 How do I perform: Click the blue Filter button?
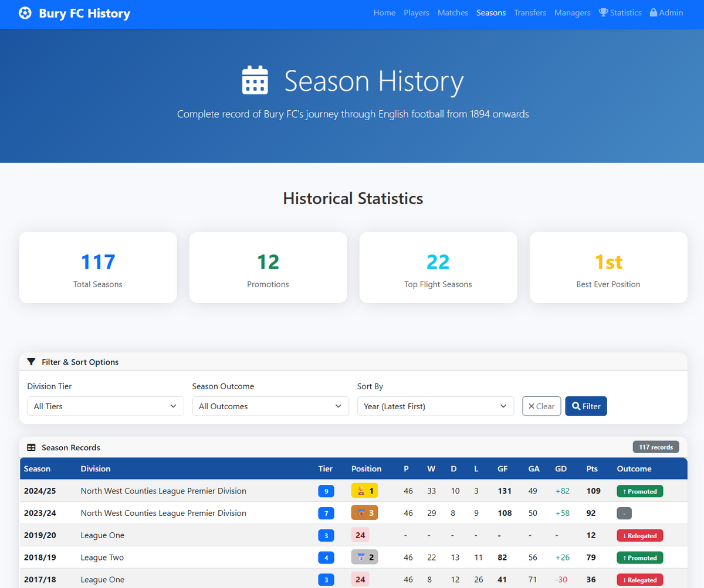586,406
